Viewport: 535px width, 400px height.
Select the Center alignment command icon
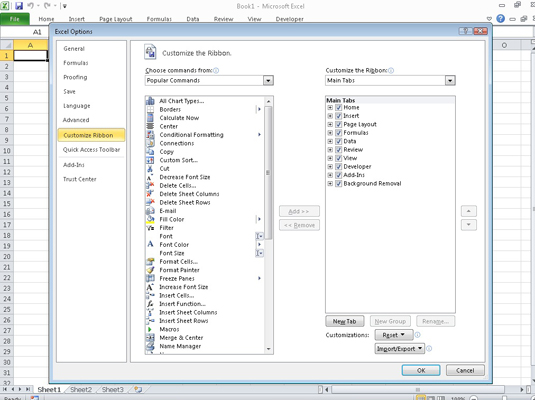[x=150, y=126]
